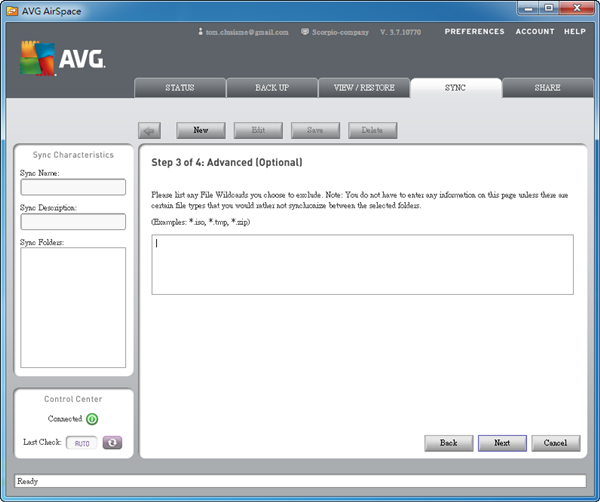Click the version V. 3.7.10770 text

point(400,32)
